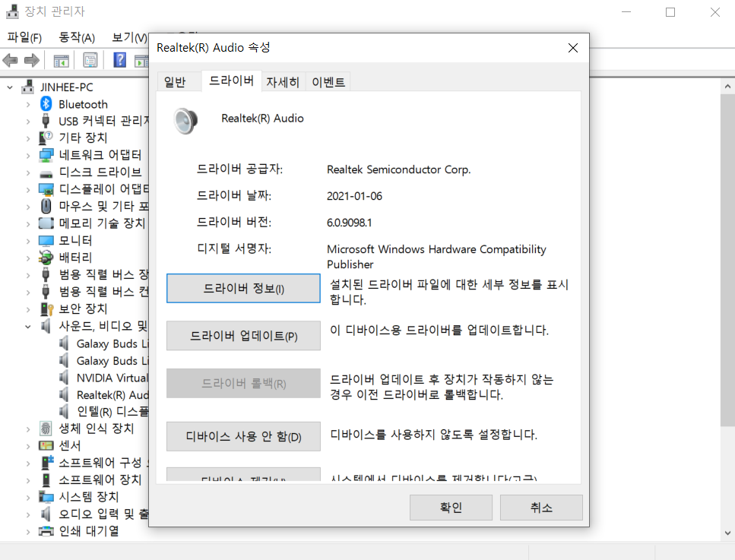Click the driver version 6.0.9098.1 text
The width and height of the screenshot is (735, 560).
349,223
